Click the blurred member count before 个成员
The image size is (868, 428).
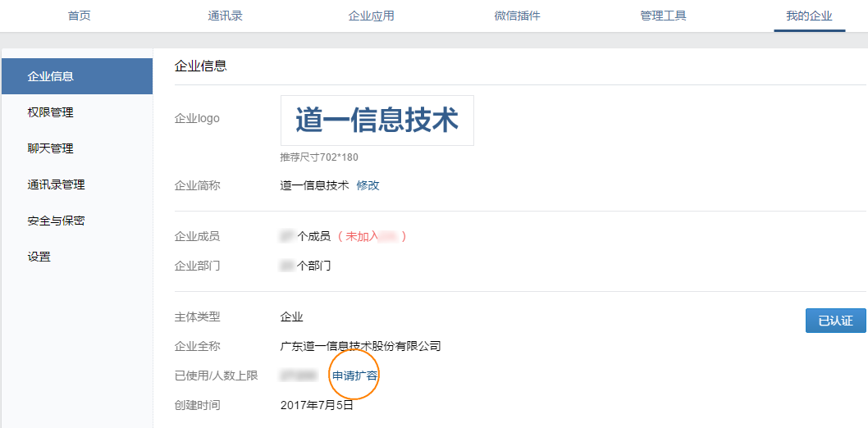[x=287, y=237]
